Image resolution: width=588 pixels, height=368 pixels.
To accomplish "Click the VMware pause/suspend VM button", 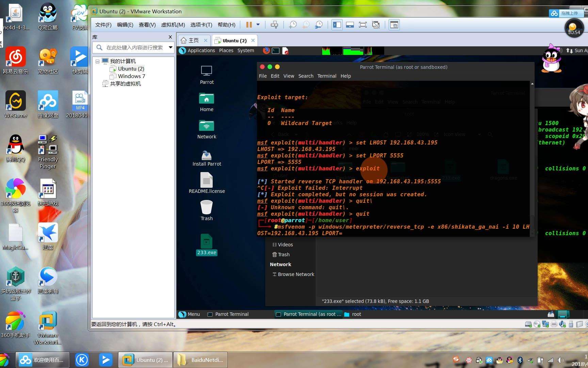I will (249, 25).
